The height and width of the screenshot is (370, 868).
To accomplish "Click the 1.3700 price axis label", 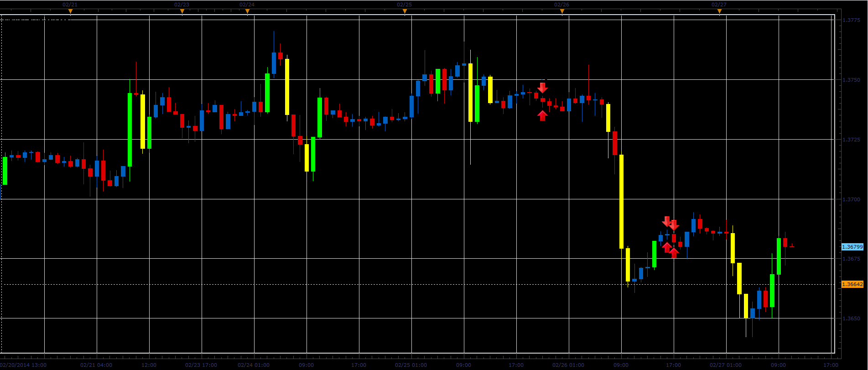I will [851, 199].
